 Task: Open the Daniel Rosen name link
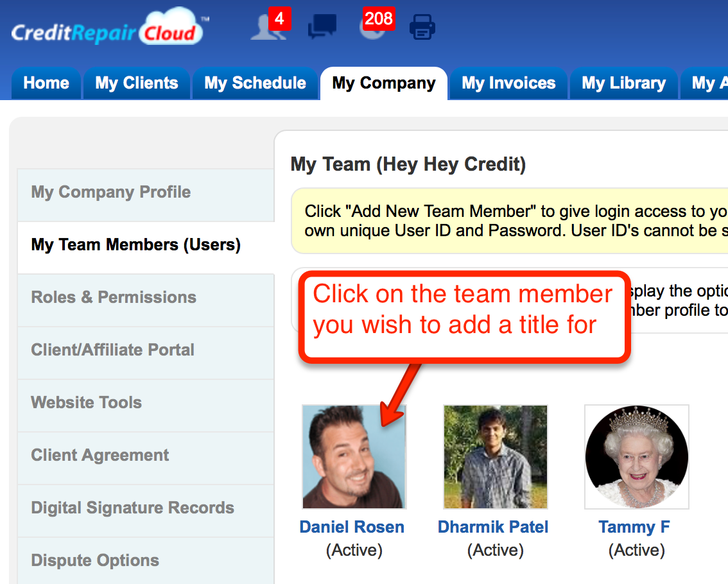tap(352, 527)
